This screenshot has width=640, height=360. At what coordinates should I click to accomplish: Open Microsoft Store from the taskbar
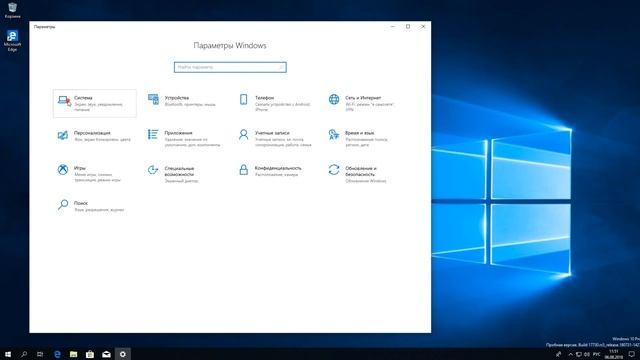click(90, 354)
